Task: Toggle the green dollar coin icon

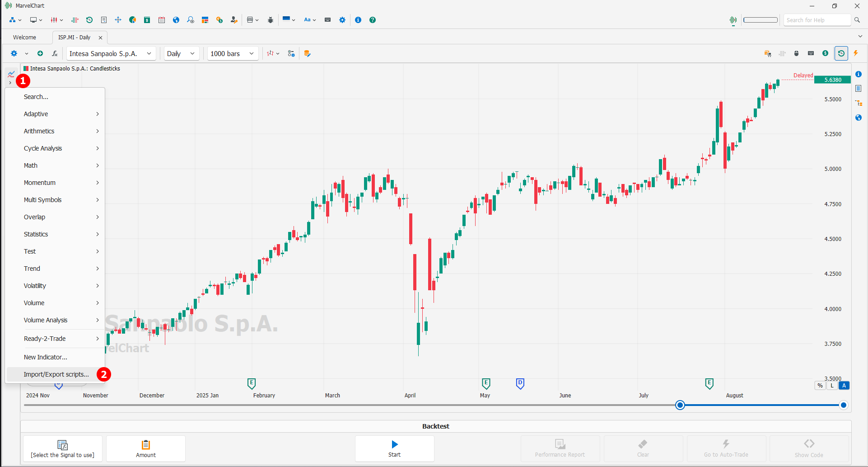Action: coord(826,53)
